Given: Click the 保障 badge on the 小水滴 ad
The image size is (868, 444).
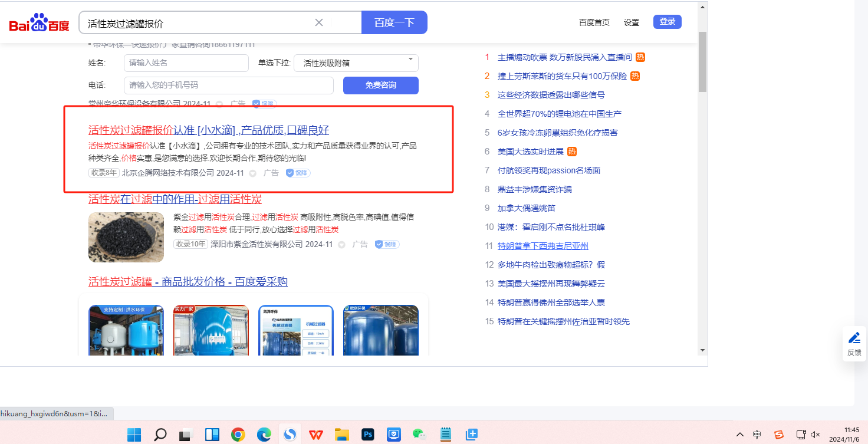Looking at the screenshot, I should [298, 173].
